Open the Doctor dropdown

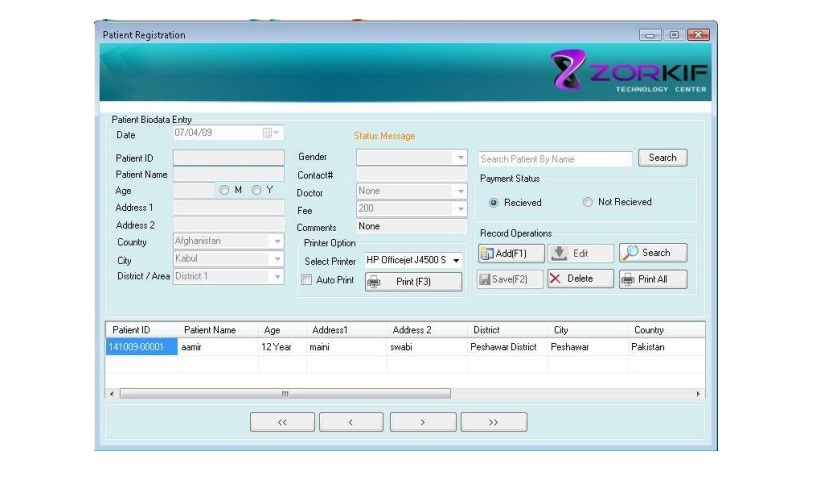(x=461, y=191)
